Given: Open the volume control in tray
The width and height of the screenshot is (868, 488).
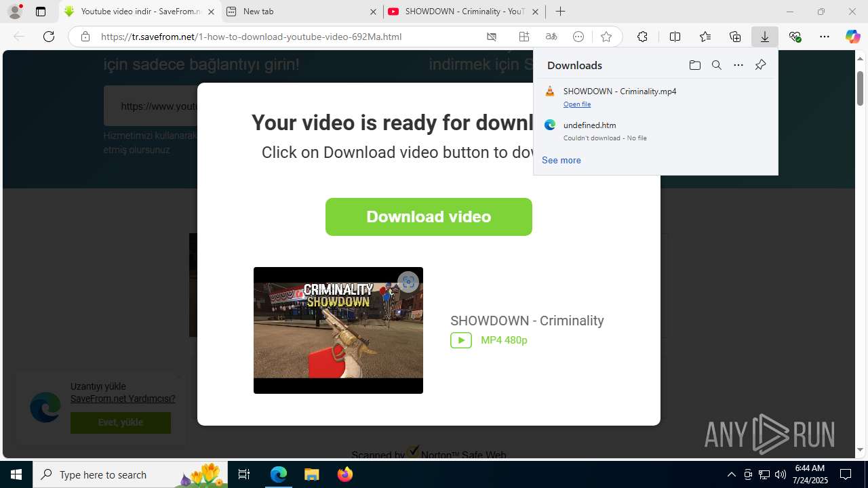Looking at the screenshot, I should tap(780, 474).
